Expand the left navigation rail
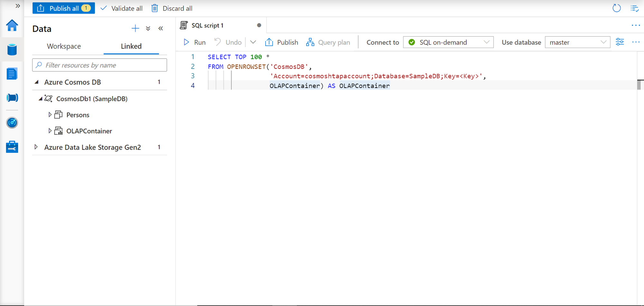The image size is (644, 306). 18,6
